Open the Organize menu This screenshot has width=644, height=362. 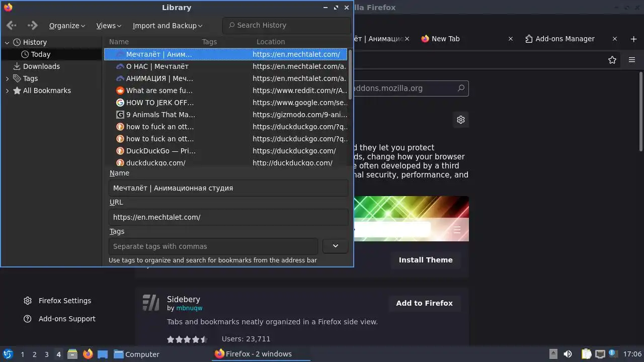tap(67, 26)
